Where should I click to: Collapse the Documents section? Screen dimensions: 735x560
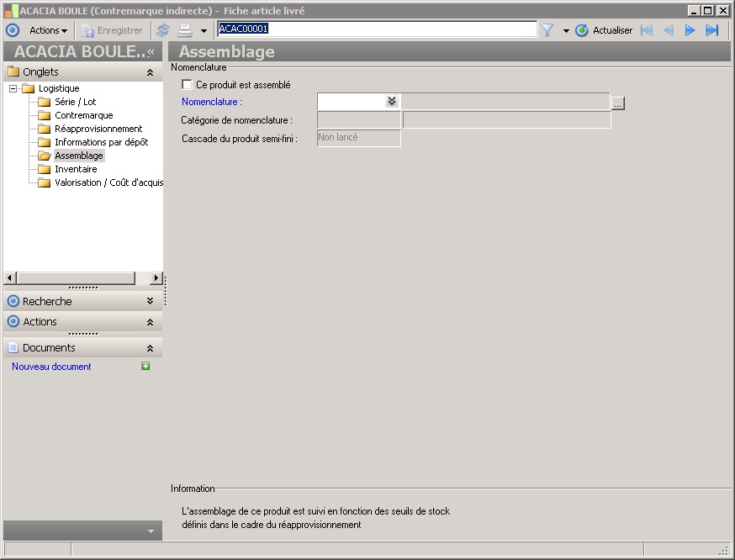[150, 348]
